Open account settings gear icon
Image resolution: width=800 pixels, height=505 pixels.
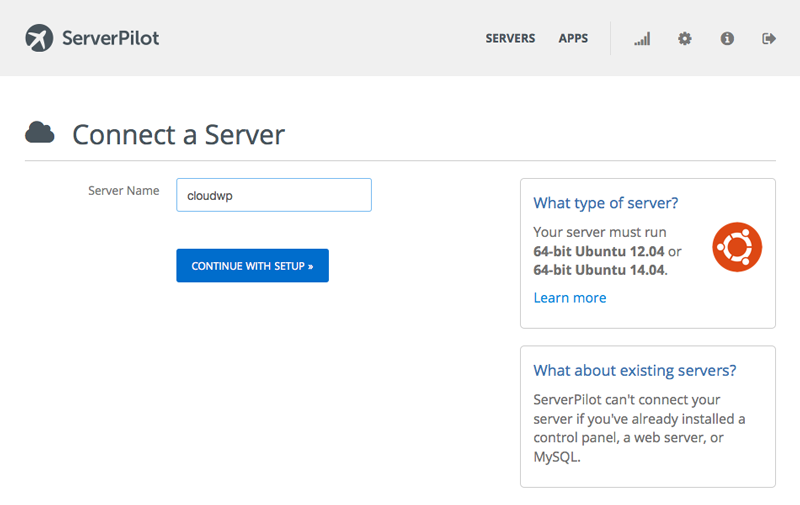point(685,38)
